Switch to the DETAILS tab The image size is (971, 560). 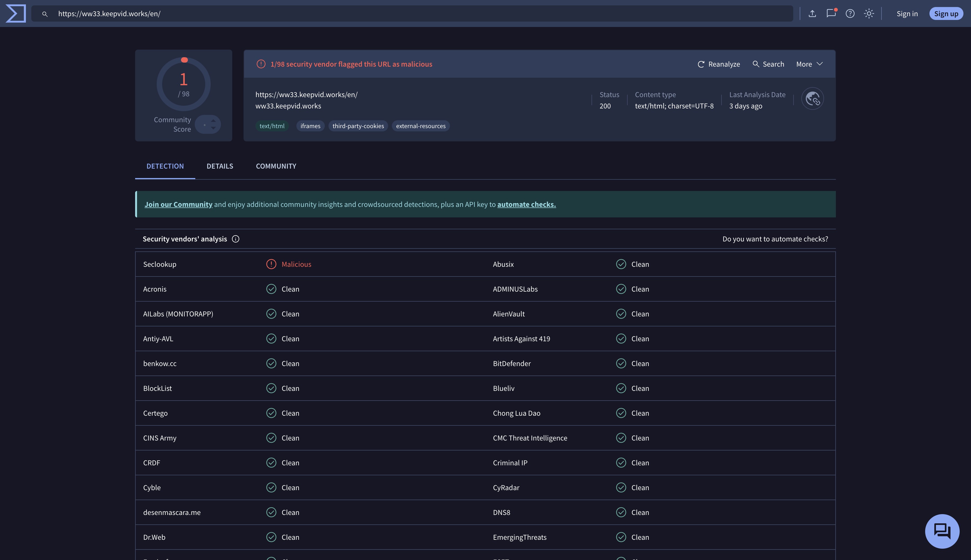pyautogui.click(x=220, y=166)
